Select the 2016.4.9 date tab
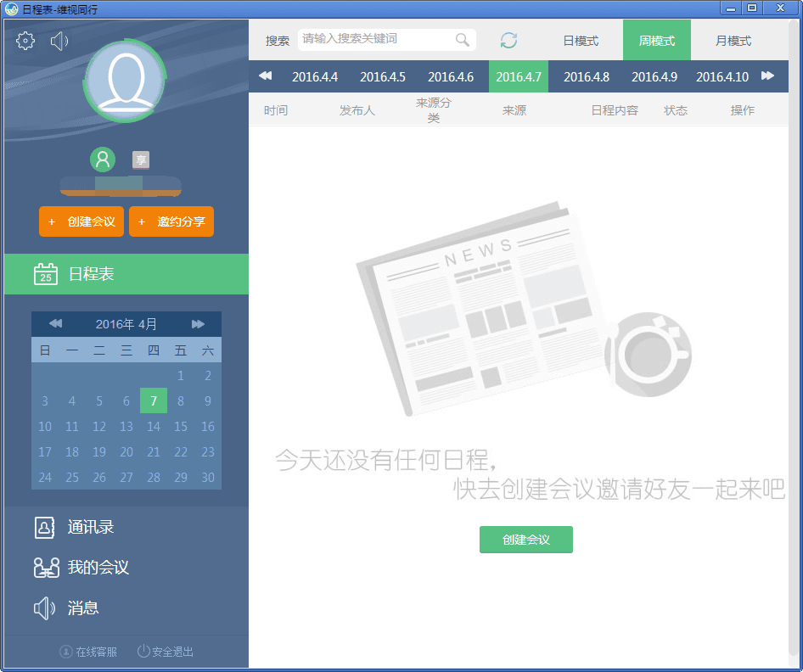 click(654, 76)
